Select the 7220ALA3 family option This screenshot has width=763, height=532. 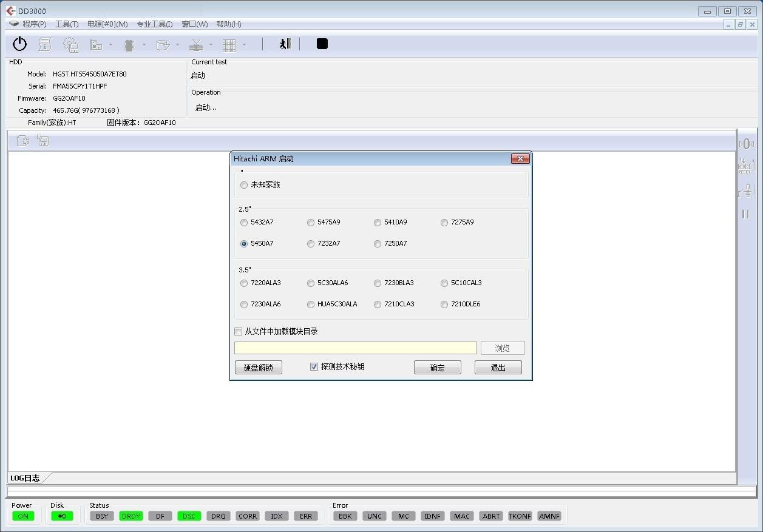pyautogui.click(x=244, y=283)
